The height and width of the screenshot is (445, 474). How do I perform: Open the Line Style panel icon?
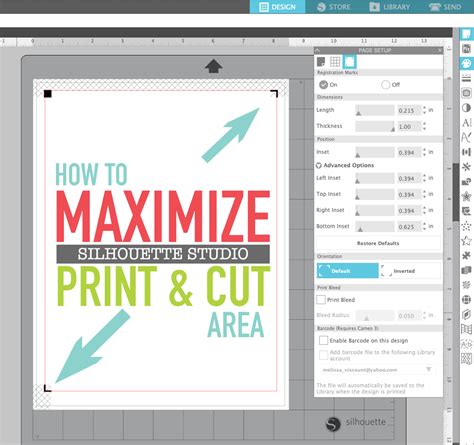click(x=467, y=78)
